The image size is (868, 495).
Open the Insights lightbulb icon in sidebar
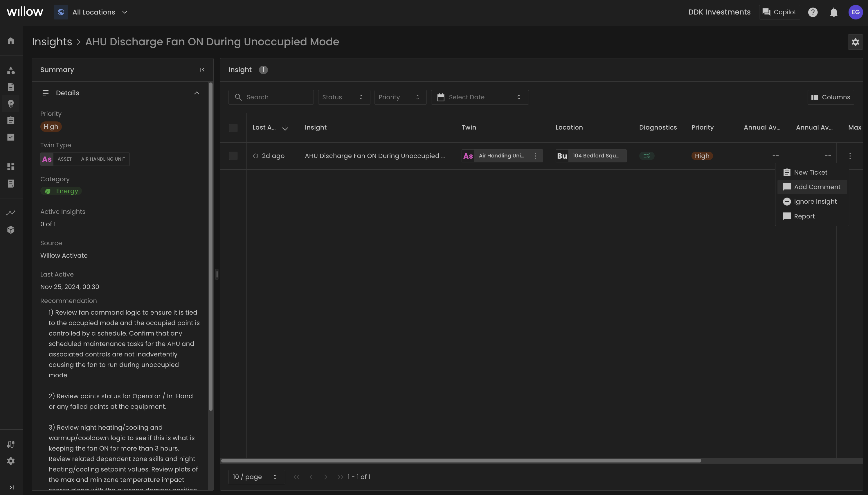(10, 104)
